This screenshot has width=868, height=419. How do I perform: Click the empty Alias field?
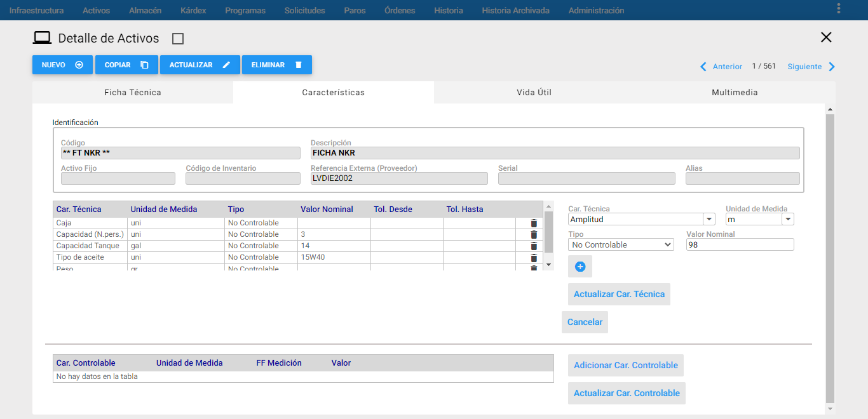(743, 178)
